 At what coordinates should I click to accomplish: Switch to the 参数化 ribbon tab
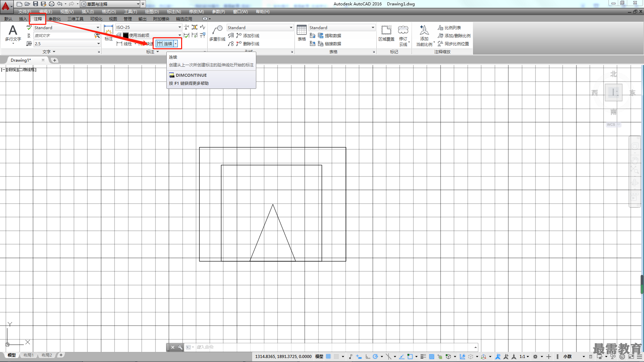pos(55,19)
